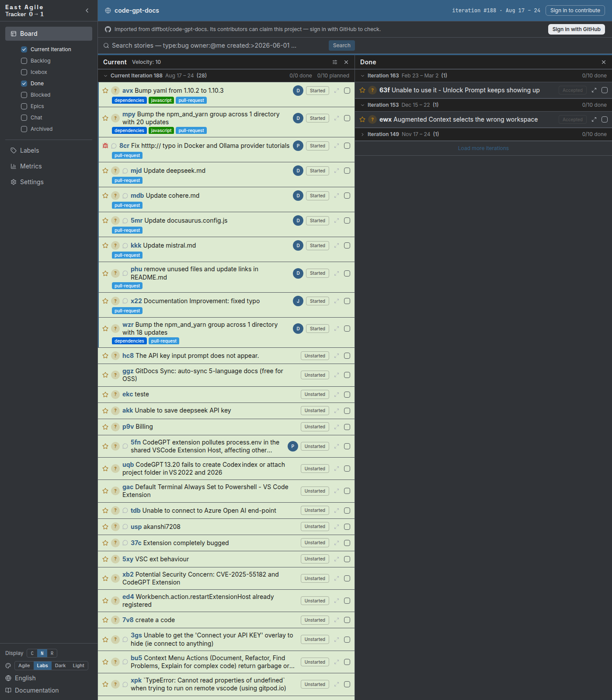Uncheck the Done panel checkbox
This screenshot has height=700, width=612.
tap(24, 84)
